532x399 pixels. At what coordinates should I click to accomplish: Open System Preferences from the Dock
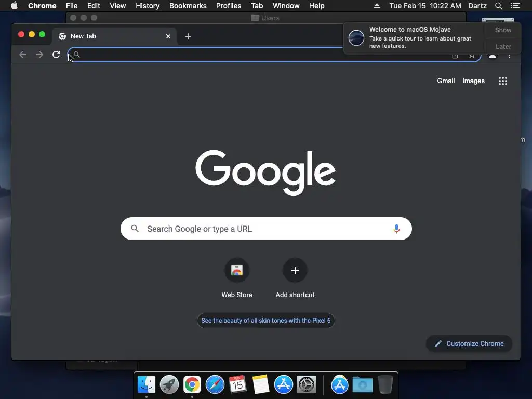[307, 384]
